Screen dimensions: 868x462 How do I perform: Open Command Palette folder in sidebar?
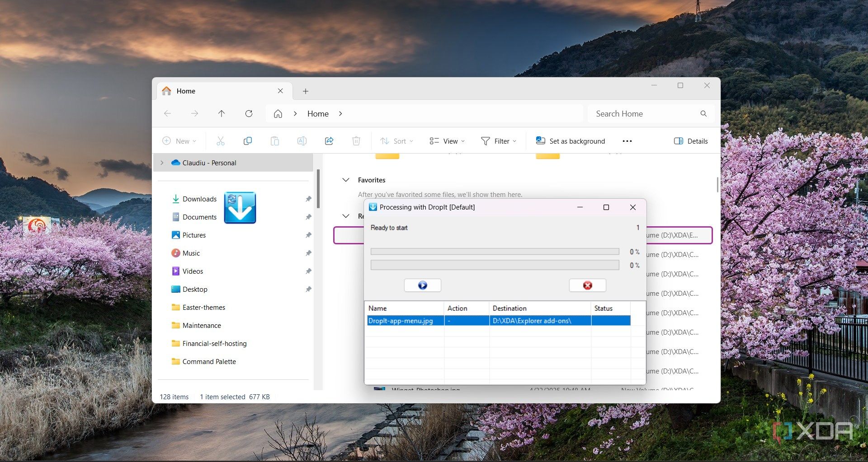point(209,361)
